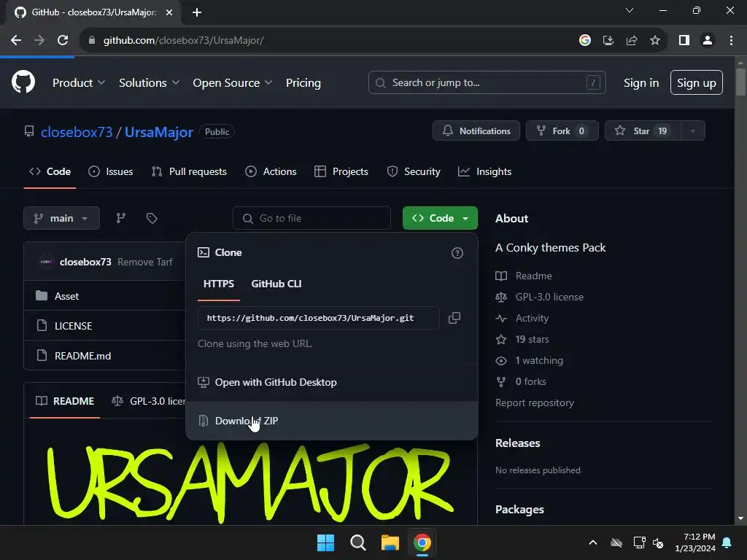Image resolution: width=747 pixels, height=560 pixels.
Task: Close the GitHub UrsaMajor tab
Action: pyautogui.click(x=169, y=12)
